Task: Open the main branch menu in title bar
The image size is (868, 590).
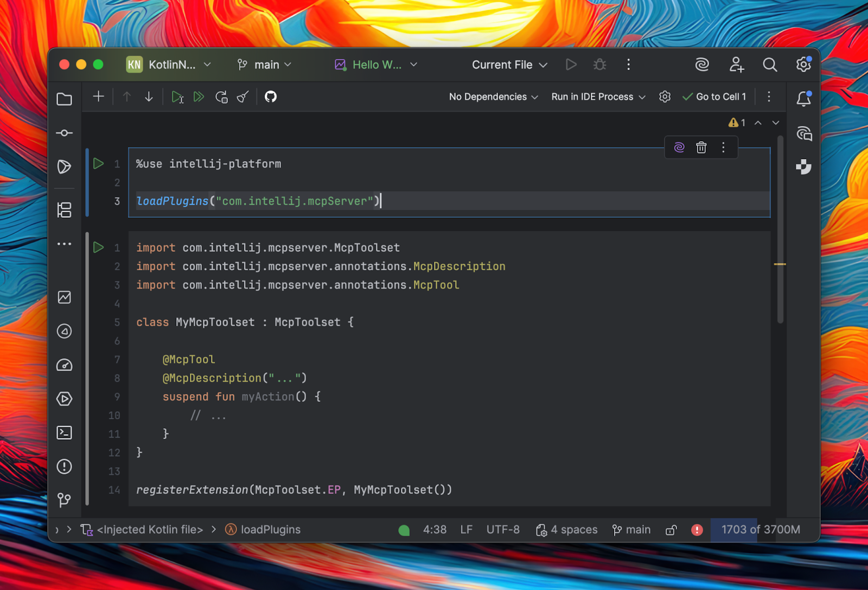Action: point(265,65)
